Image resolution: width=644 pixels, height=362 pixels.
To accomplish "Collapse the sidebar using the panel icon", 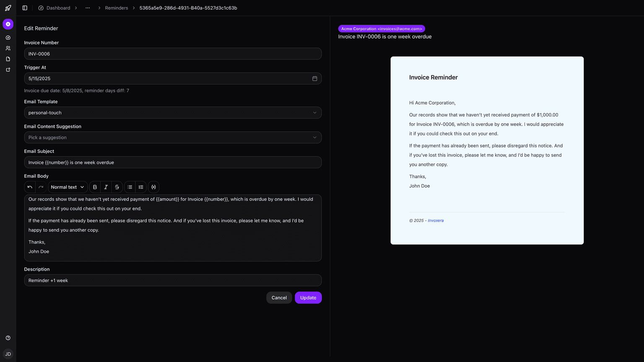I will (x=24, y=8).
